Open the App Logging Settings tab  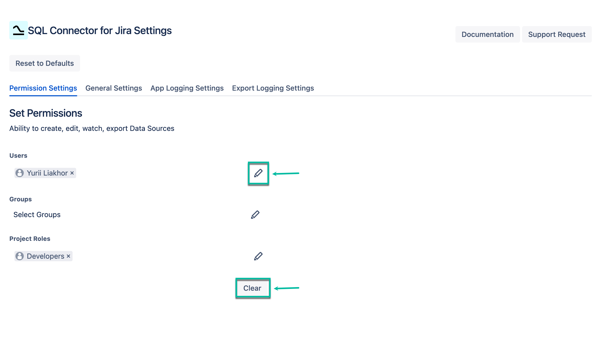click(187, 88)
